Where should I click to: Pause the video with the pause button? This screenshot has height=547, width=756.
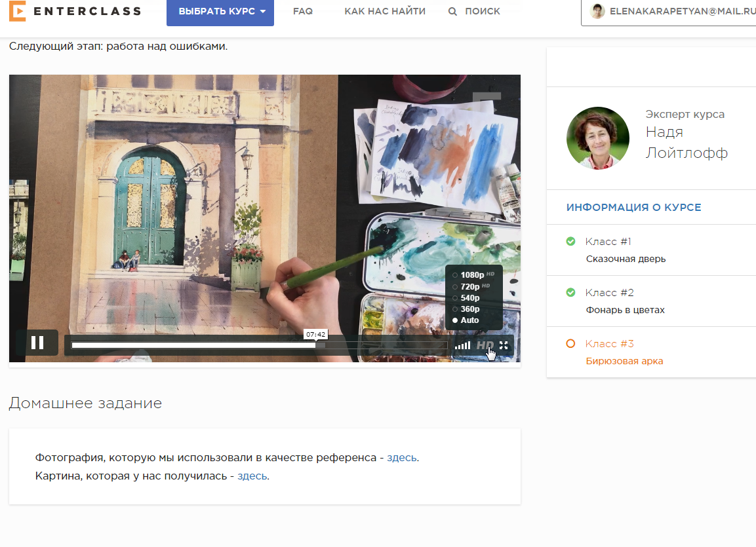coord(37,343)
